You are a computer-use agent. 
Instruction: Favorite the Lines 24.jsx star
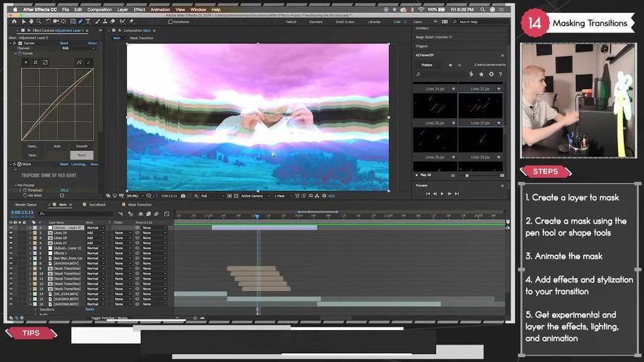coord(453,88)
